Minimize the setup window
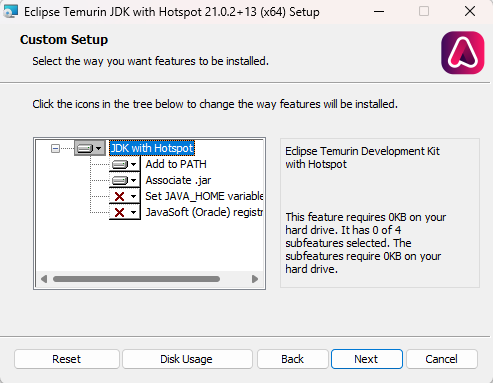The height and width of the screenshot is (383, 493). point(379,12)
